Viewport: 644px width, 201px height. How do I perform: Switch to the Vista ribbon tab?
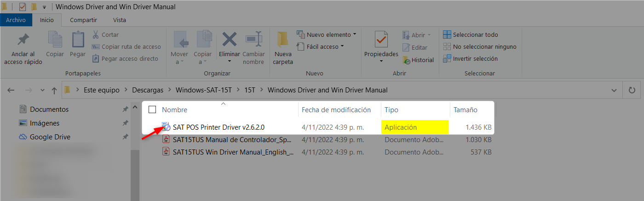(120, 20)
